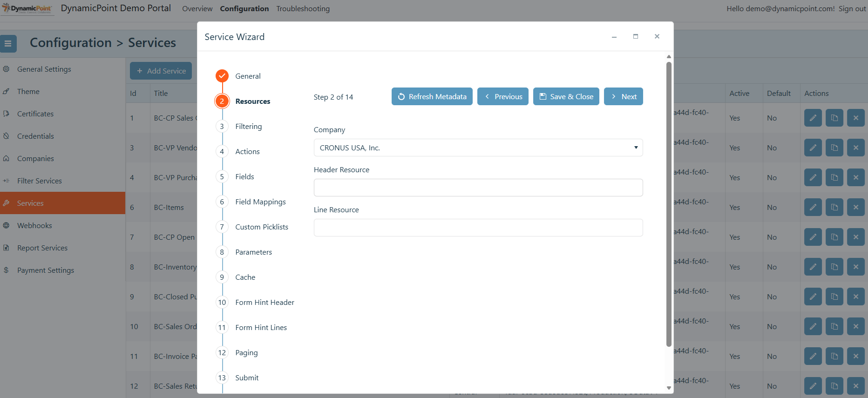Copy service row 12 with duplicate icon
Screen dimensions: 868x398
point(834,386)
